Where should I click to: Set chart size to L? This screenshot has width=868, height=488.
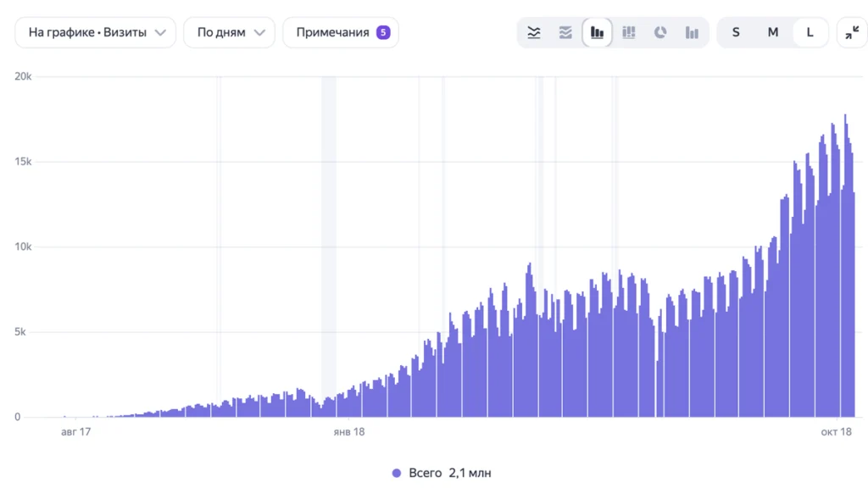pyautogui.click(x=810, y=33)
